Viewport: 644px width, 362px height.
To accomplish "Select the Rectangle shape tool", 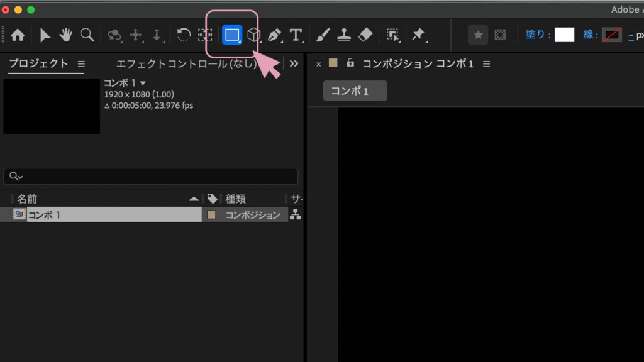I will 232,35.
